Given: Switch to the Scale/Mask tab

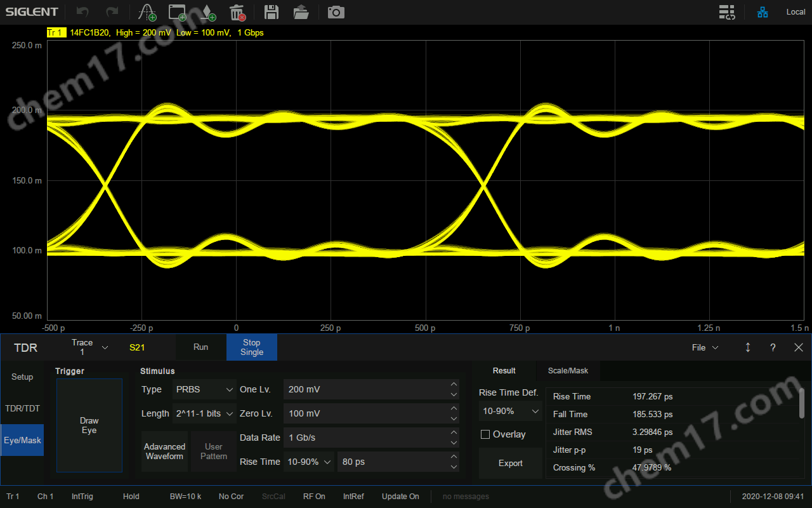Looking at the screenshot, I should click(x=568, y=371).
